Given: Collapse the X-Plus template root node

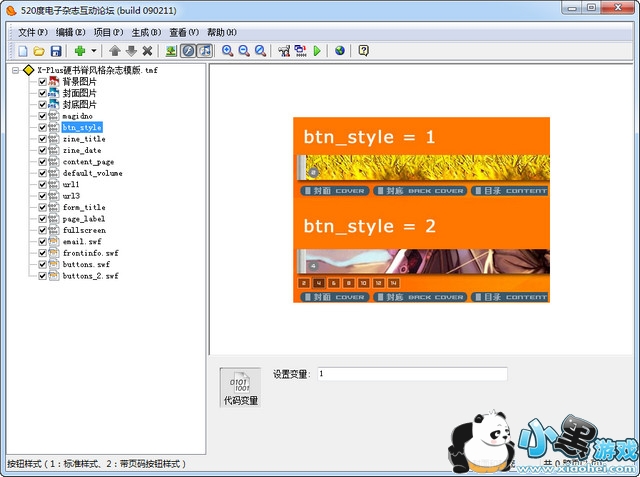Looking at the screenshot, I should coord(16,71).
